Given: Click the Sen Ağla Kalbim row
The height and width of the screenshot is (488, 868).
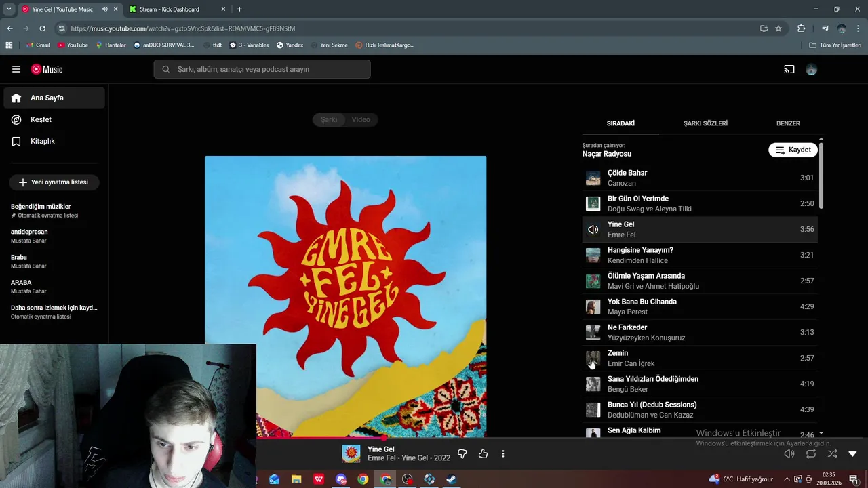Looking at the screenshot, I should (700, 430).
